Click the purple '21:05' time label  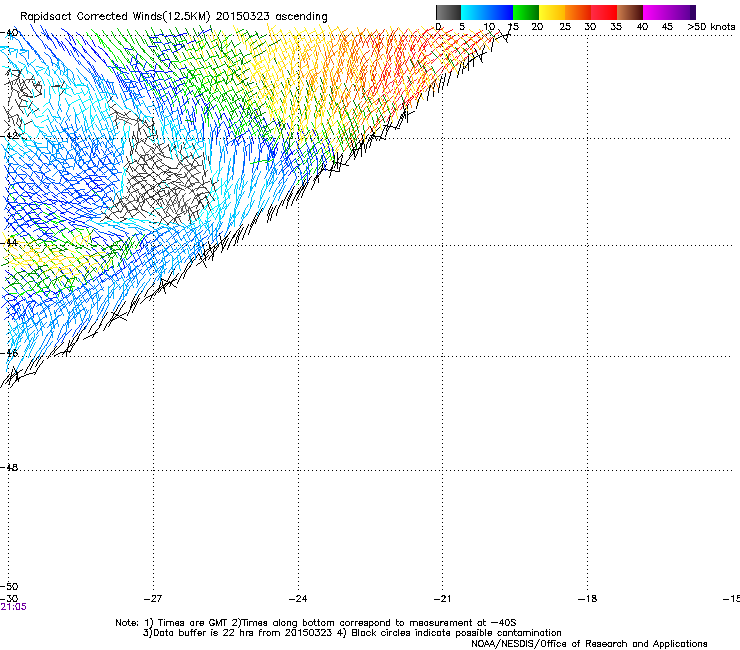coord(13,607)
